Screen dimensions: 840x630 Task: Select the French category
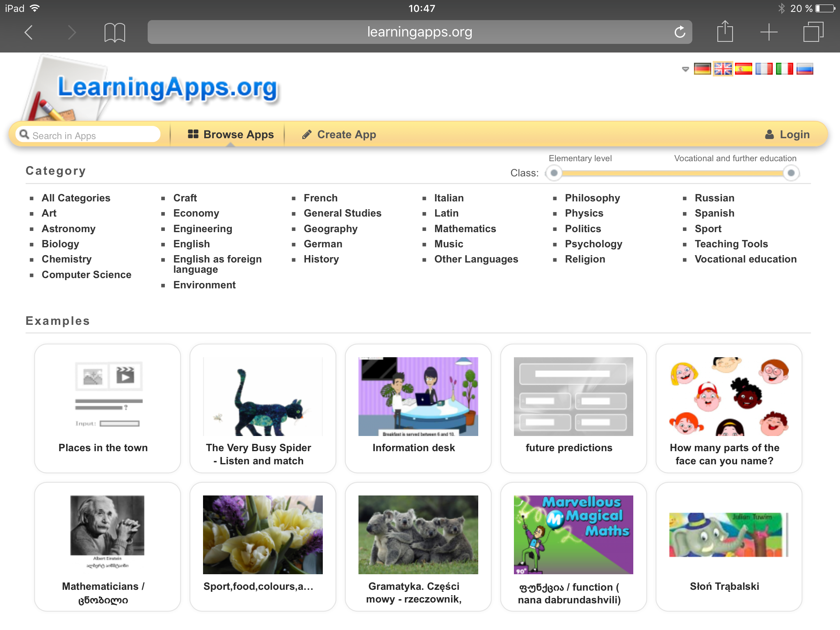tap(320, 198)
